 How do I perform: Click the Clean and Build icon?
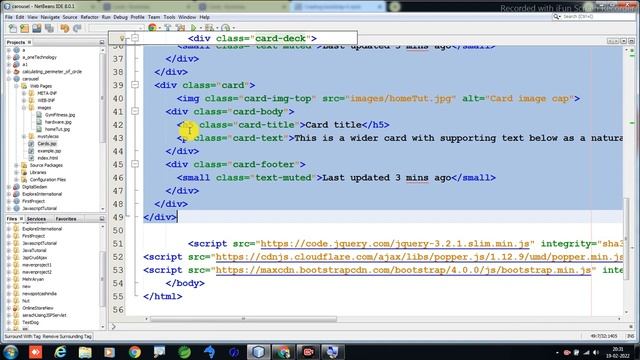click(x=180, y=27)
